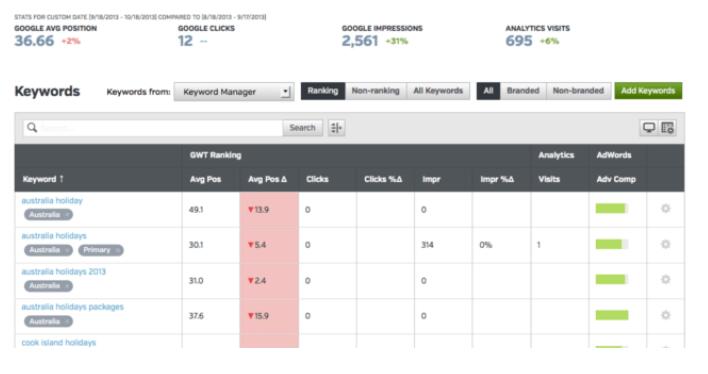The height and width of the screenshot is (374, 708).
Task: Open gear settings for australia holidays 2013
Action: pyautogui.click(x=666, y=280)
